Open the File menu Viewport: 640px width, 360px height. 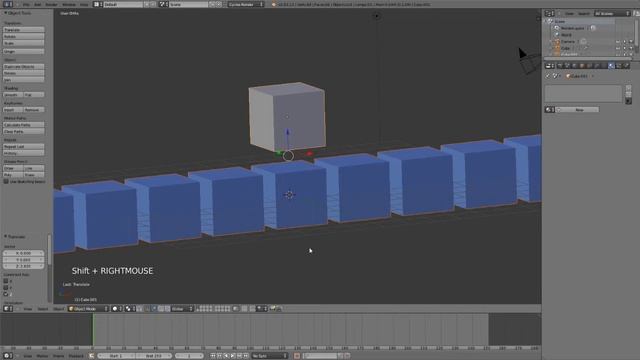[x=26, y=4]
